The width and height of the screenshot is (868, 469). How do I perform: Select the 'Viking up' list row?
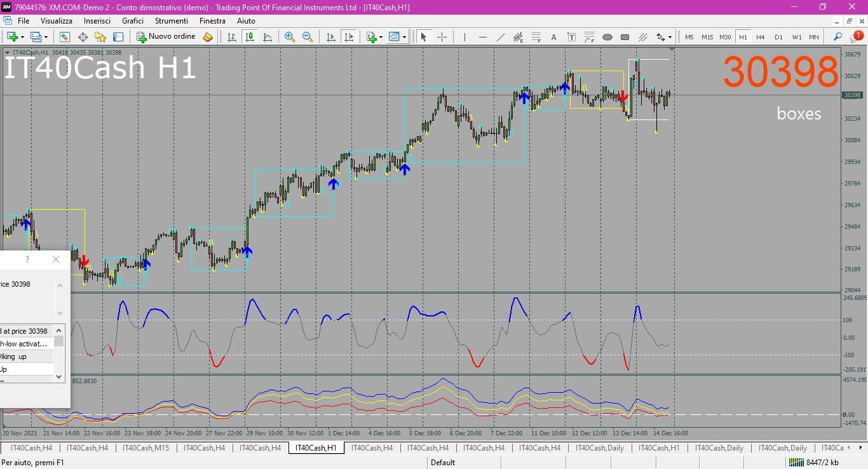click(x=27, y=357)
